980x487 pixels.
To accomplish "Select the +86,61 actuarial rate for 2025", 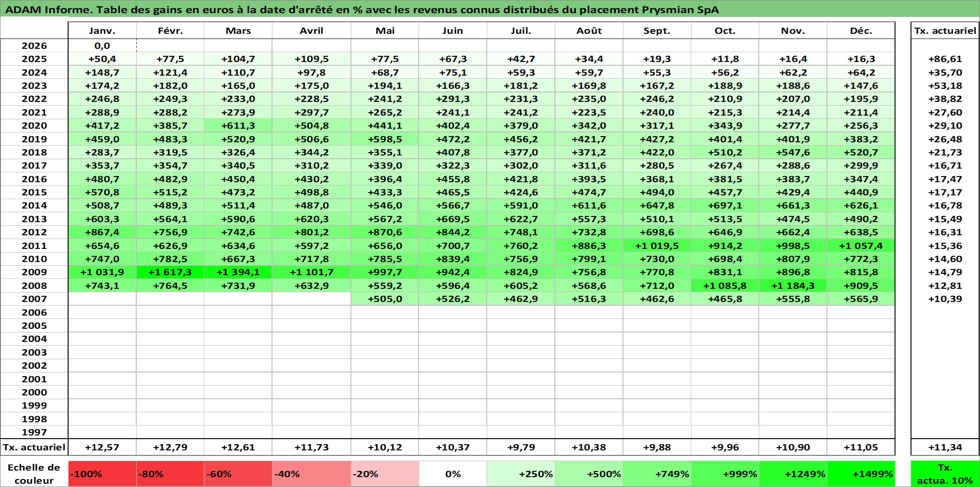I will pyautogui.click(x=945, y=59).
